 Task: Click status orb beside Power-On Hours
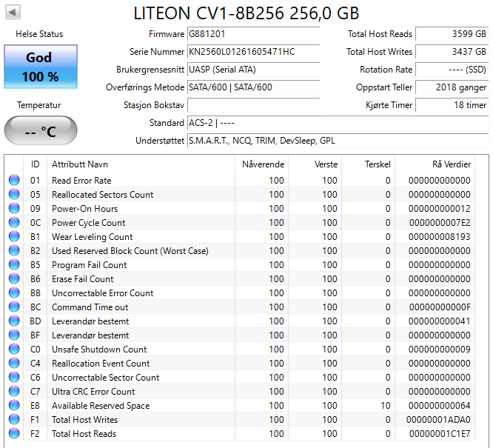click(14, 209)
